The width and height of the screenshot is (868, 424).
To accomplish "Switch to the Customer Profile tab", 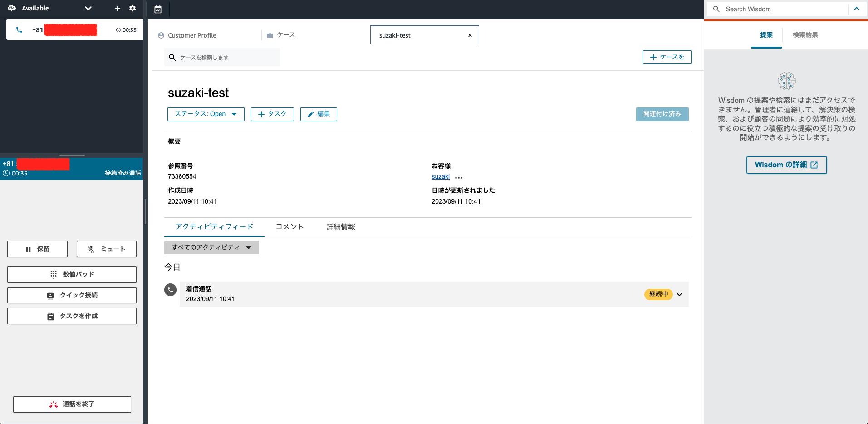I will pyautogui.click(x=192, y=35).
